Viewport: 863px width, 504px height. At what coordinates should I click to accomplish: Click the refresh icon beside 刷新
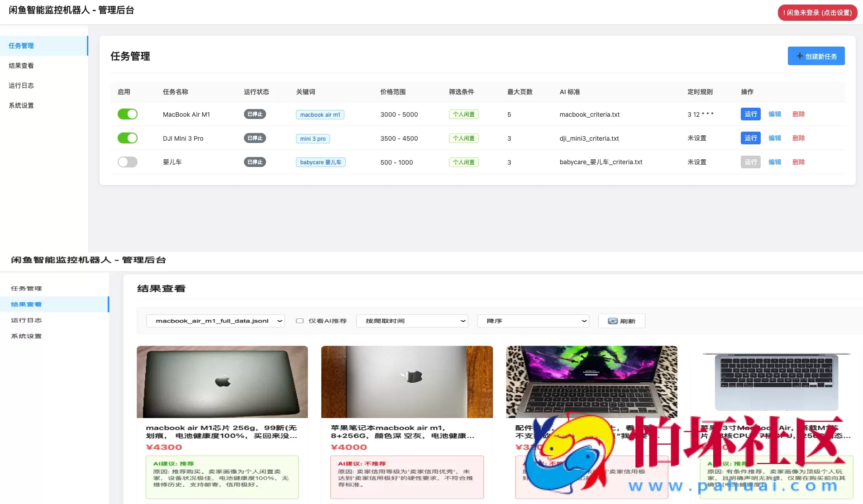pos(613,321)
